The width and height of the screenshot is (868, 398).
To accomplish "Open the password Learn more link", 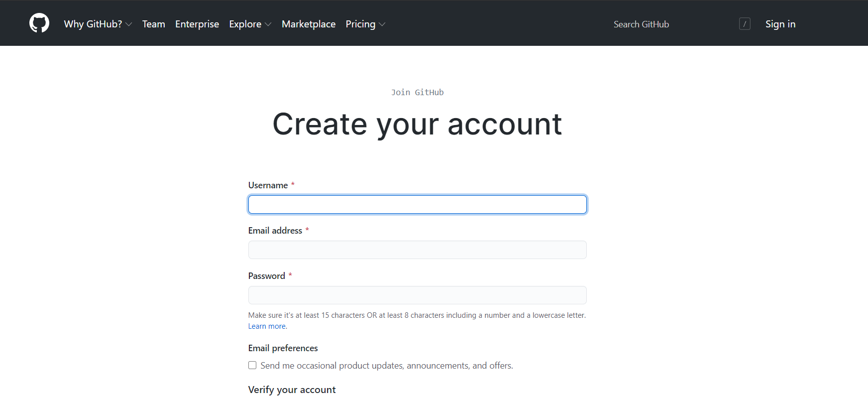I will 267,326.
